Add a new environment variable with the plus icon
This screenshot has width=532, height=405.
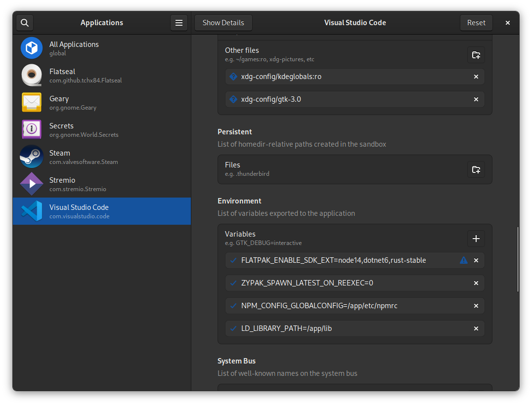tap(476, 239)
